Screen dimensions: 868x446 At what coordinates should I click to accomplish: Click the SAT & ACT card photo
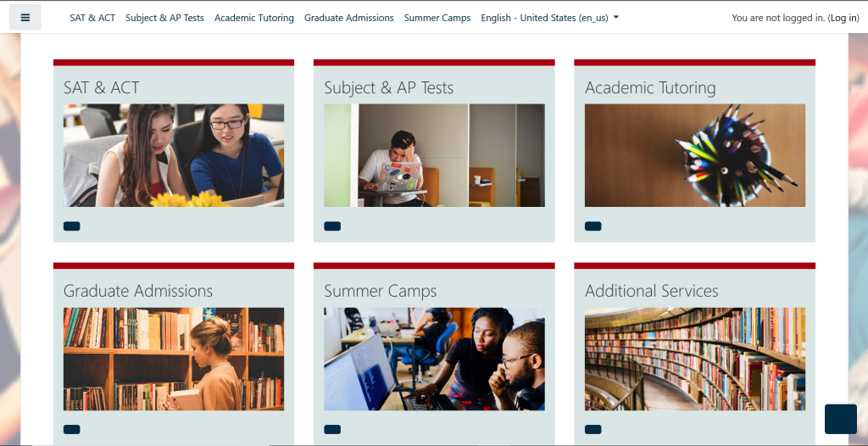(x=174, y=155)
